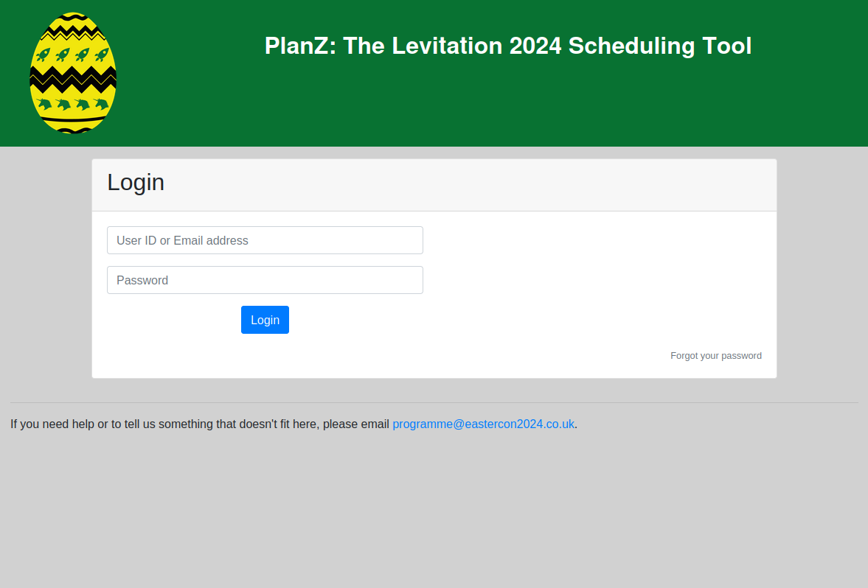This screenshot has height=588, width=868.
Task: Click the help text before the email link
Action: (200, 424)
